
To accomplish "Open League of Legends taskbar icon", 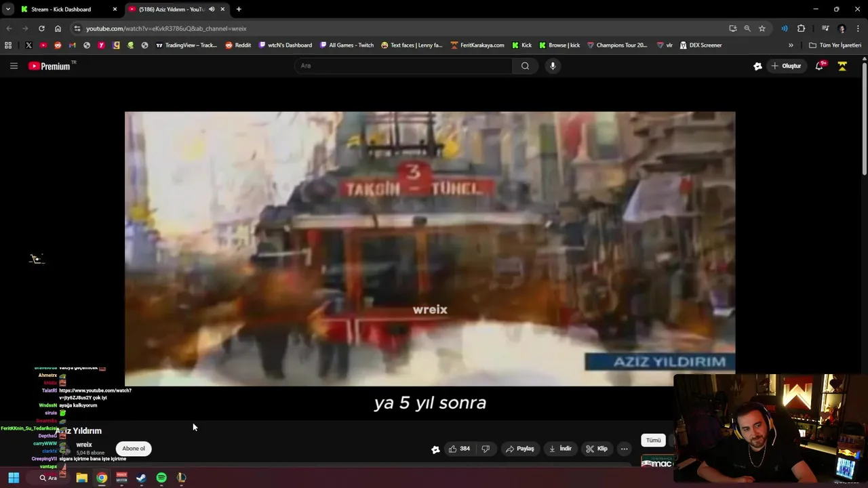I will pyautogui.click(x=181, y=478).
